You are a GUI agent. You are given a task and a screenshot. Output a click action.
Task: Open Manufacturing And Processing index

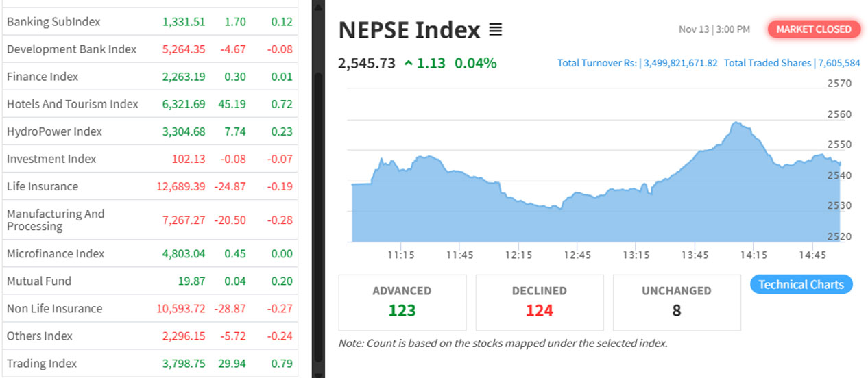56,220
